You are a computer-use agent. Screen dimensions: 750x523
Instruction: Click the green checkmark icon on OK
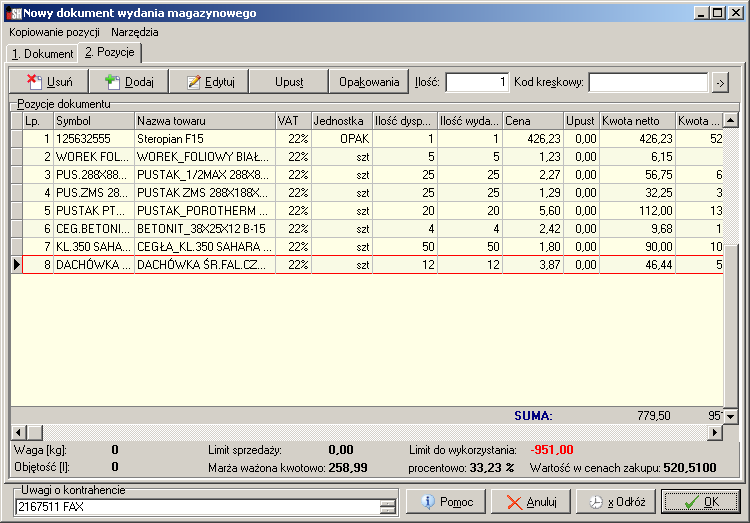[x=692, y=502]
